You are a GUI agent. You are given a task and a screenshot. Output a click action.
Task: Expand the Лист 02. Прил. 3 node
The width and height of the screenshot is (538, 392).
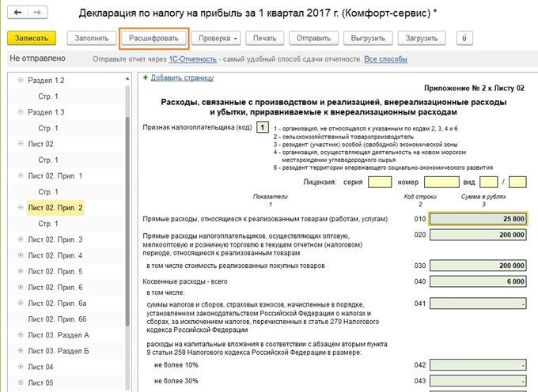click(x=21, y=239)
